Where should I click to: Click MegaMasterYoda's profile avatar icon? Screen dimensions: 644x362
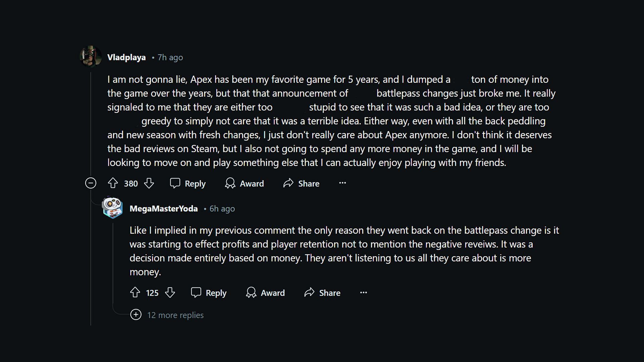point(112,208)
